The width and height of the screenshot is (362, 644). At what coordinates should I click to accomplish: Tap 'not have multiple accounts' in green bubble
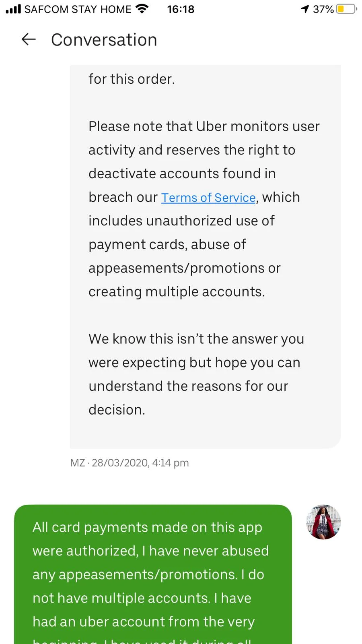tap(121, 598)
